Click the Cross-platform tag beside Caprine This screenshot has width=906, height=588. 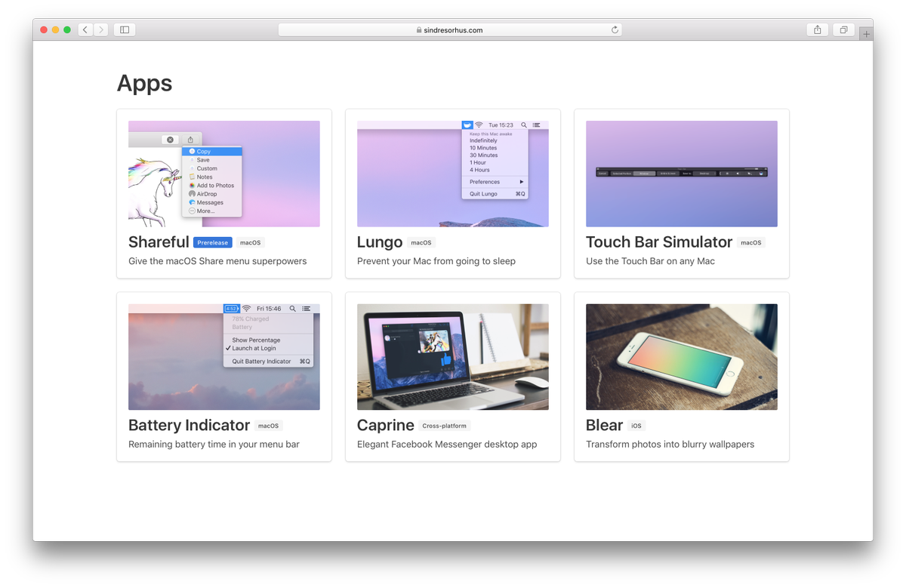click(x=445, y=426)
